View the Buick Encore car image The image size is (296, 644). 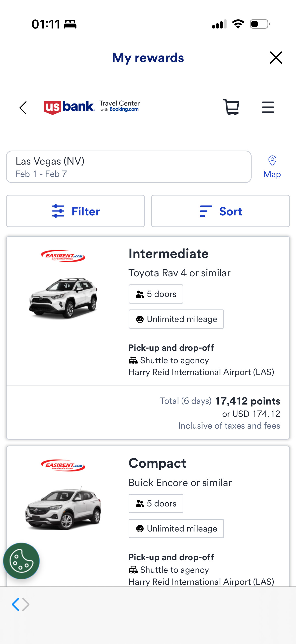click(63, 507)
